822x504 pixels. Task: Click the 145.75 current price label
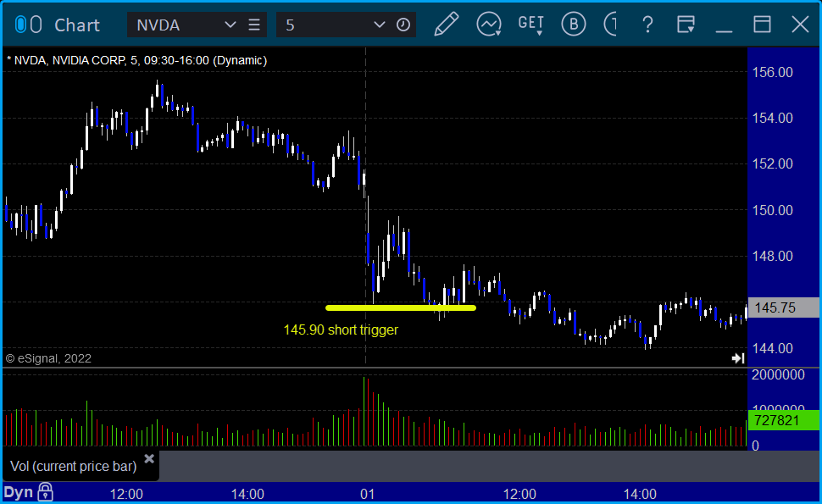pos(783,307)
